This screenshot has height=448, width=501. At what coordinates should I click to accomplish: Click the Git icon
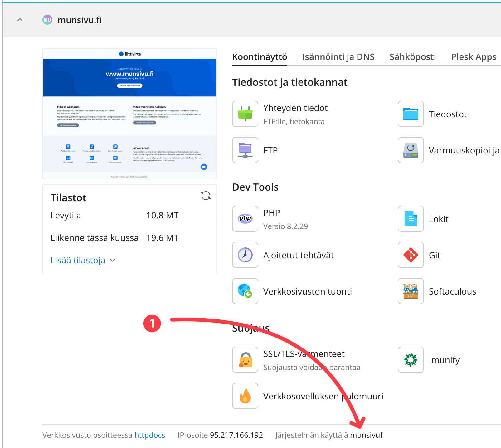[411, 255]
